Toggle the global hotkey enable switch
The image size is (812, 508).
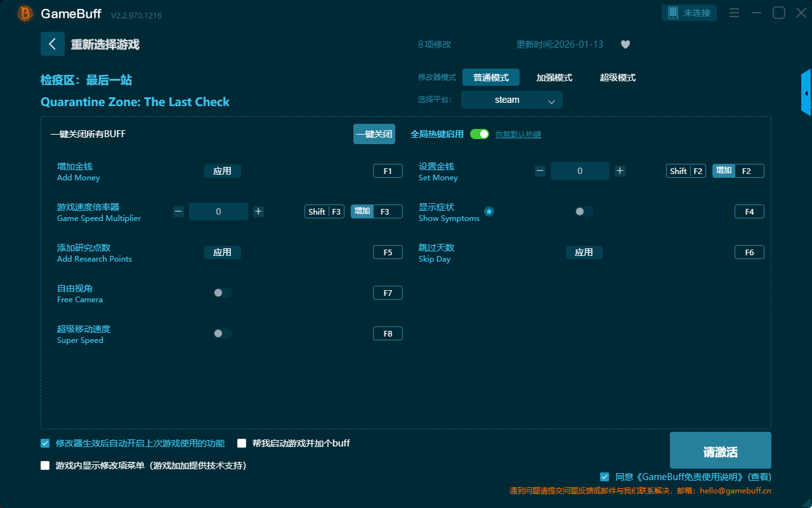(480, 134)
